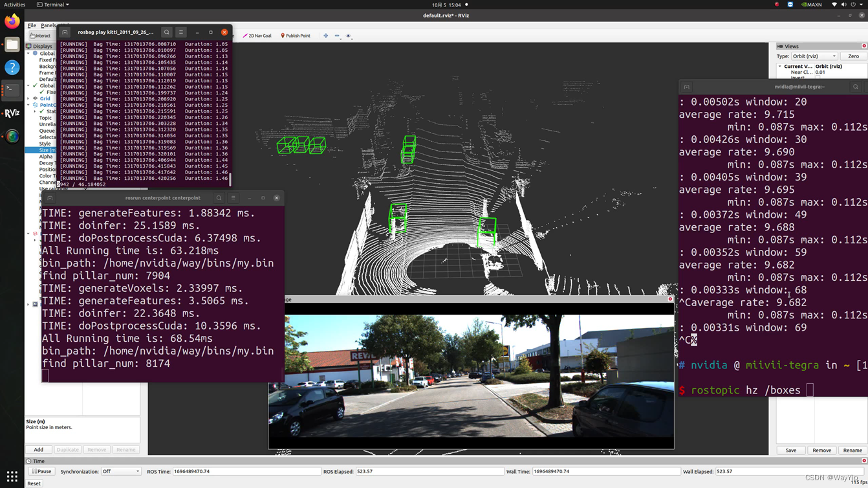This screenshot has height=488, width=868.
Task: Open the Panels menu
Action: click(x=48, y=25)
